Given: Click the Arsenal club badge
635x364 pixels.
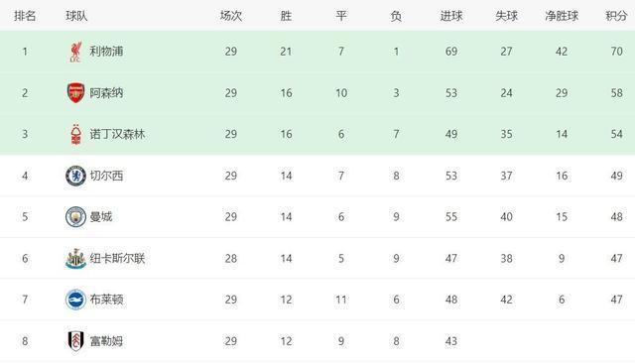Looking at the screenshot, I should (75, 92).
